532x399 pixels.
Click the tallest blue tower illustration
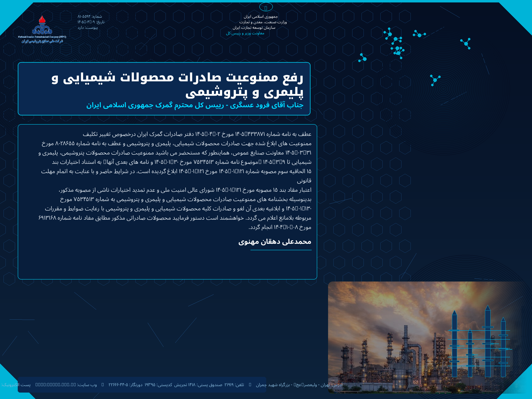click(488, 341)
